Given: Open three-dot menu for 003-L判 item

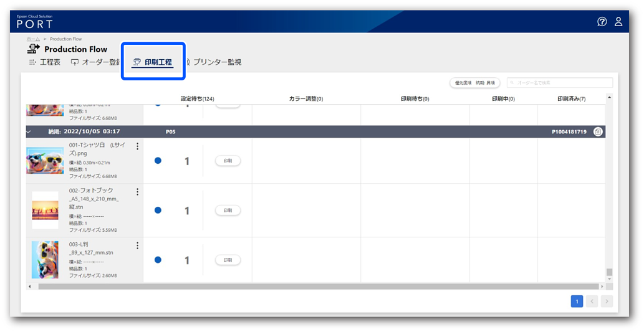Looking at the screenshot, I should click(x=137, y=245).
